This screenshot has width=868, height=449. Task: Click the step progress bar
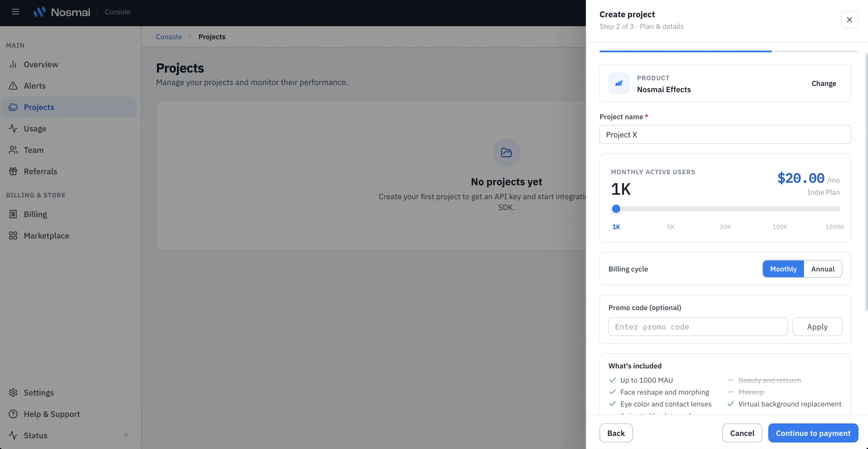(728, 51)
